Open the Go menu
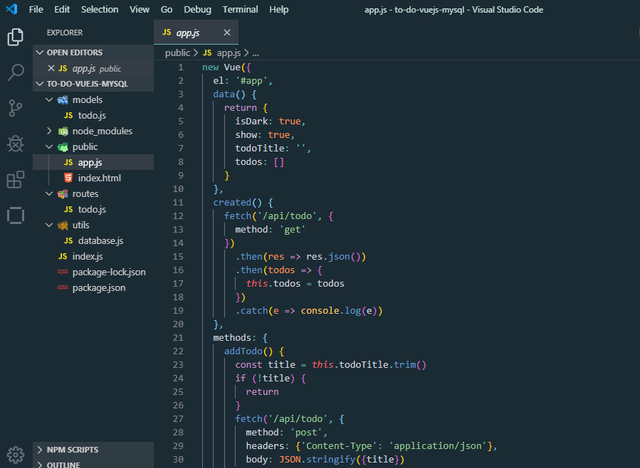The height and width of the screenshot is (468, 640). 167,9
